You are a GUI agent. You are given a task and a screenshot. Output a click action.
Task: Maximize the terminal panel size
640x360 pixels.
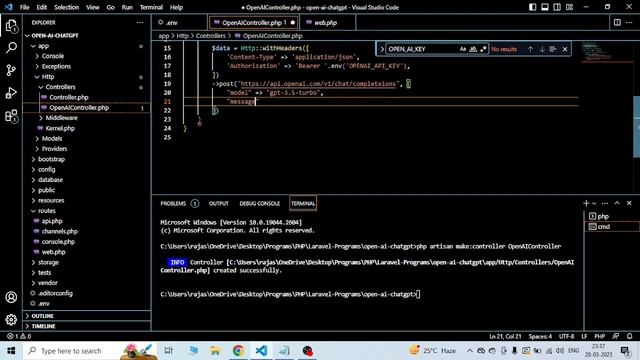tap(617, 203)
